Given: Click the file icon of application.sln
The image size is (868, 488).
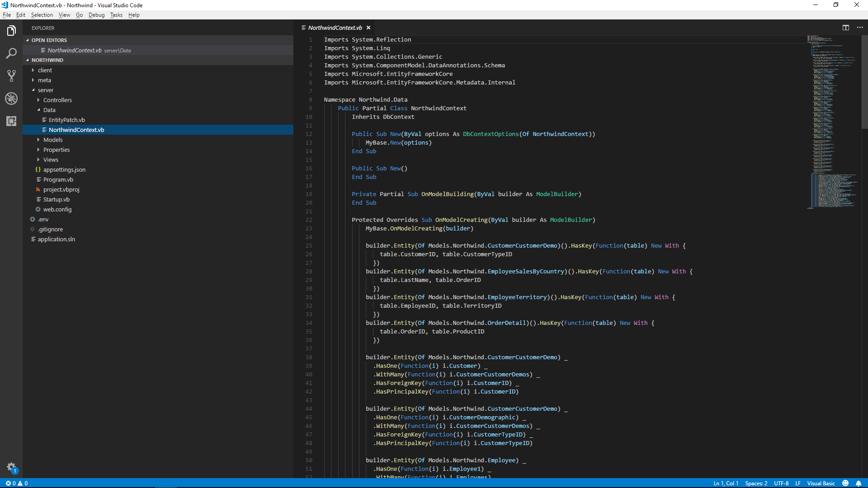Looking at the screenshot, I should [x=33, y=239].
